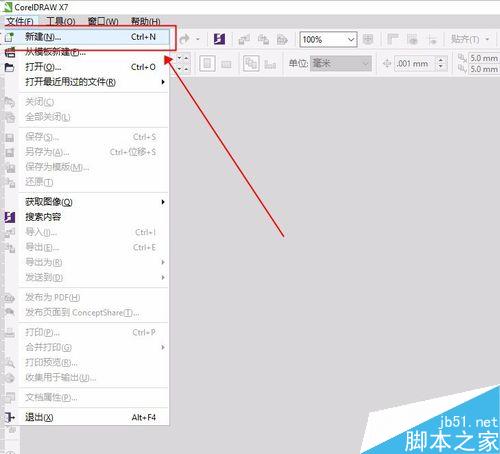The width and height of the screenshot is (500, 454).
Task: Click the Export toolbar icon
Action: click(x=263, y=40)
